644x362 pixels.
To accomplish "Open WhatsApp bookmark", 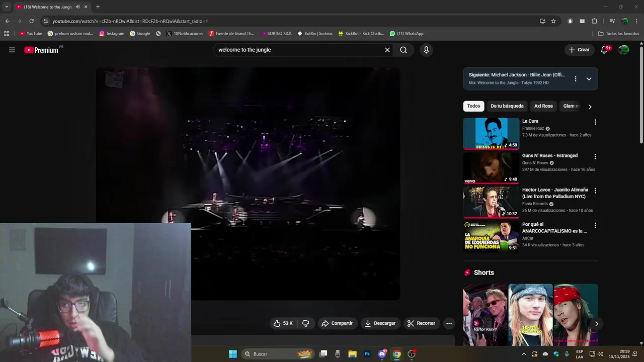I will [407, 34].
